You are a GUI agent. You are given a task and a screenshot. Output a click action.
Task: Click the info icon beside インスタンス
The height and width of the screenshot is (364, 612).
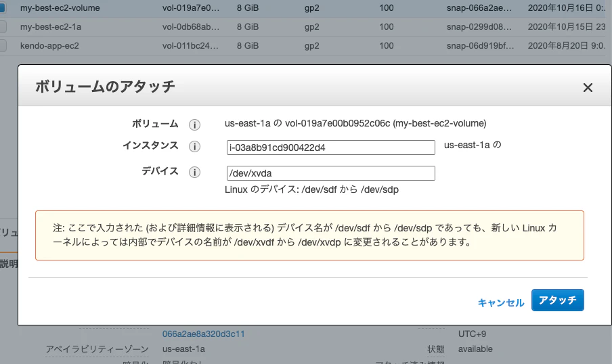pos(194,146)
